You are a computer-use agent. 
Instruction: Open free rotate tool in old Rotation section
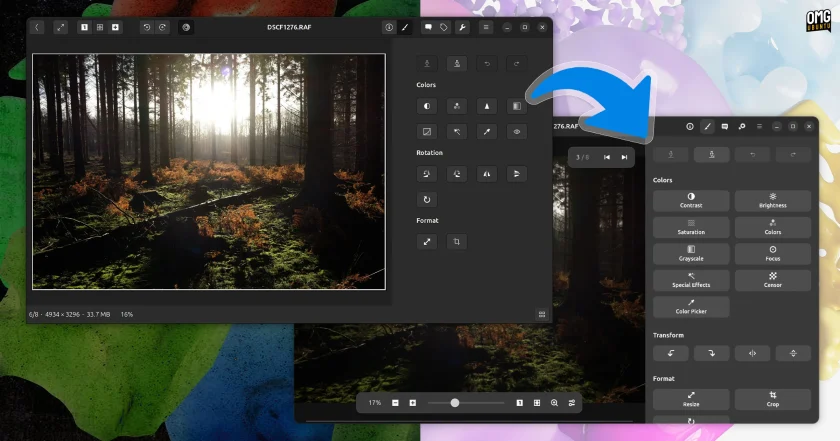pyautogui.click(x=427, y=199)
